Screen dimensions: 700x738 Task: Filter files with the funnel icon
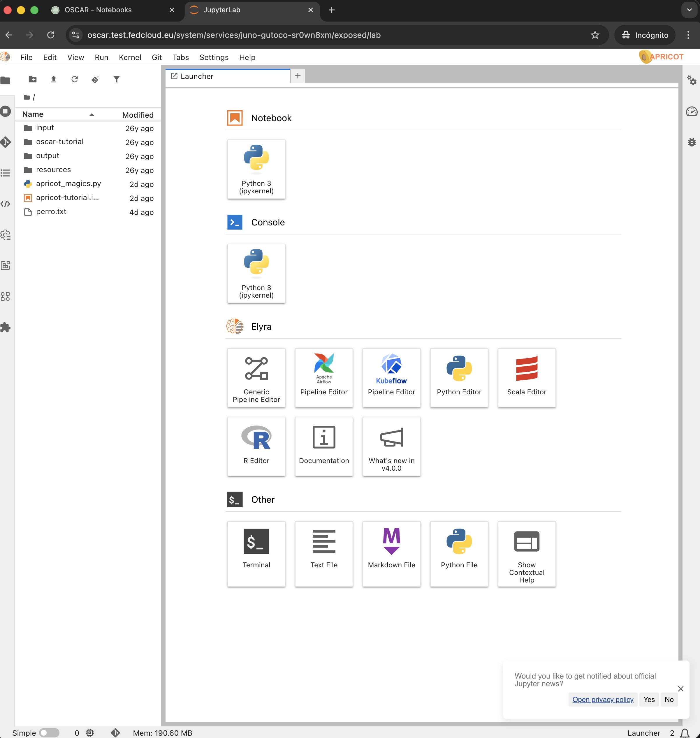coord(116,79)
